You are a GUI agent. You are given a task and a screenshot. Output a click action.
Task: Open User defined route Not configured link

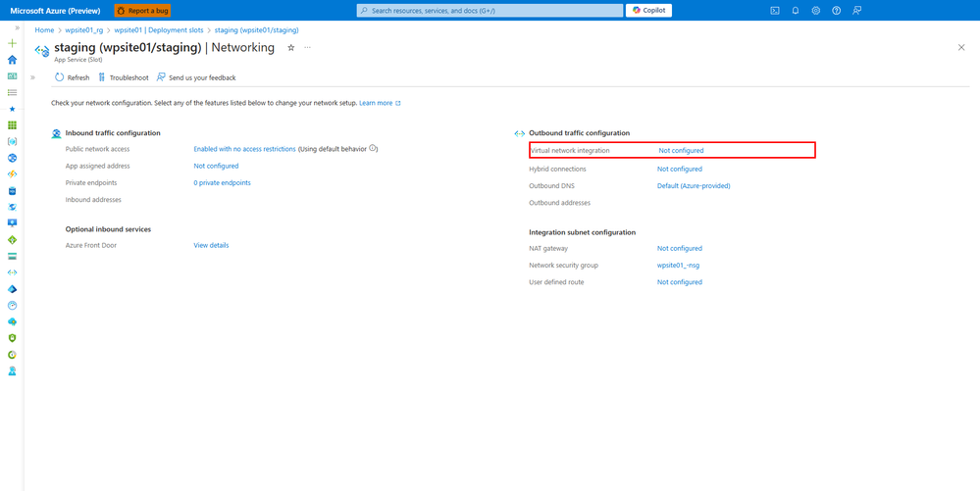[680, 282]
